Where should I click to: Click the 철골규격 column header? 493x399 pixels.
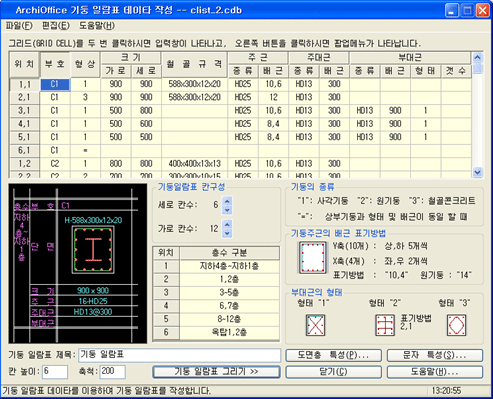(x=195, y=64)
